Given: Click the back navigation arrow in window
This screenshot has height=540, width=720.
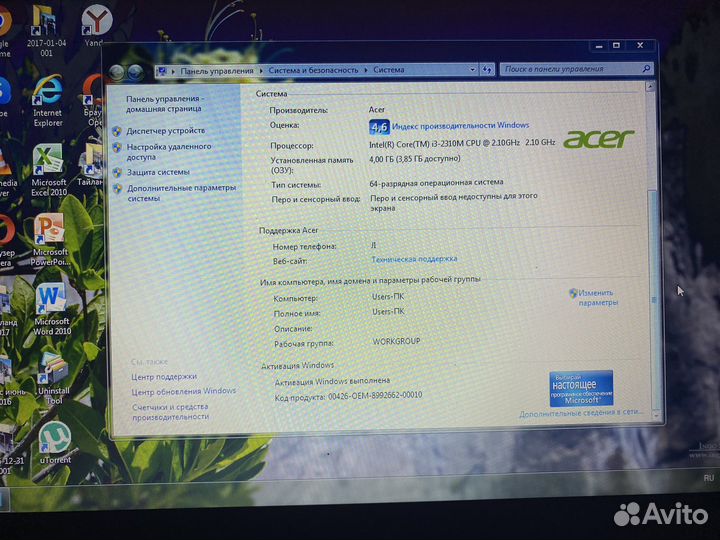Looking at the screenshot, I should tap(117, 72).
